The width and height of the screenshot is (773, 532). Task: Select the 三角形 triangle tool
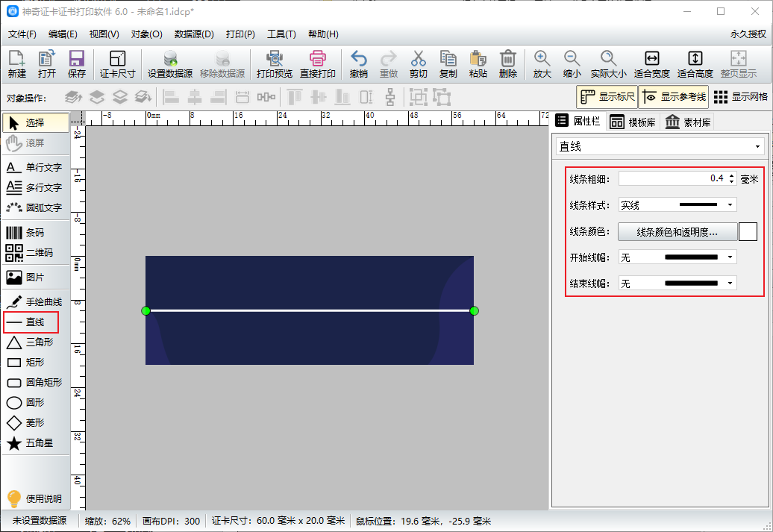click(36, 342)
